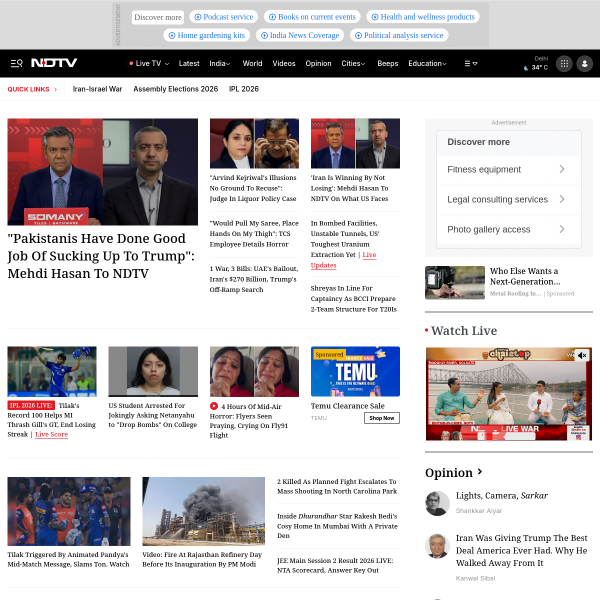Open Videos section in navigation
The height and width of the screenshot is (600, 600).
pyautogui.click(x=284, y=64)
